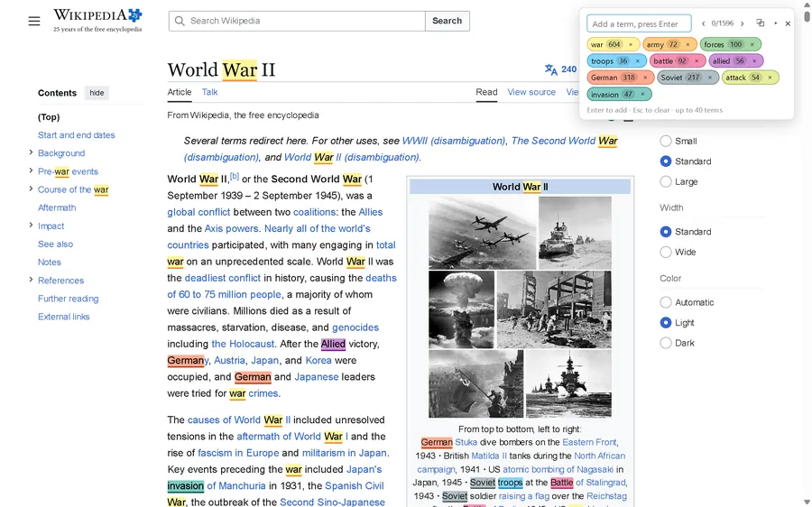Remove the 'forces' term chip

(x=752, y=44)
